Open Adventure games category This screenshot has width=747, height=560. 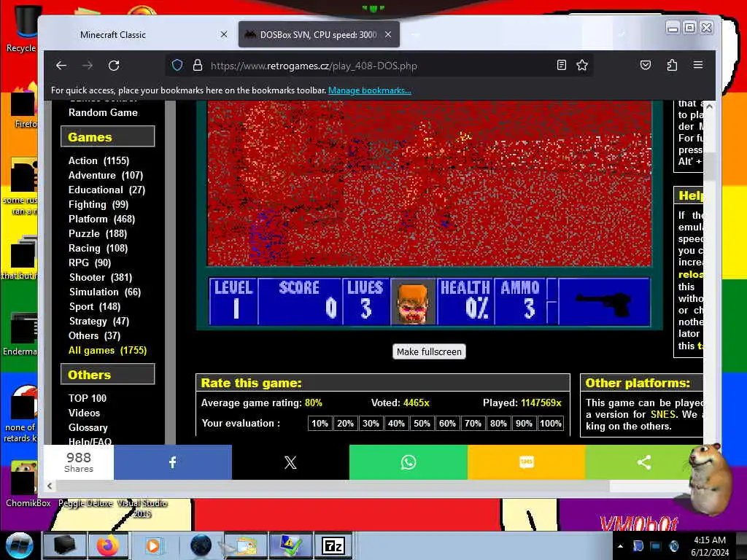point(106,175)
